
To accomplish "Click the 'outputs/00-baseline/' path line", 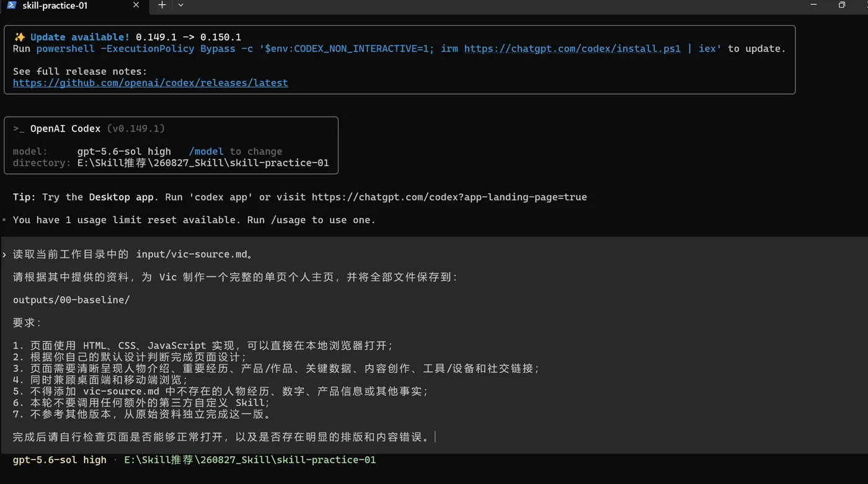I will (71, 300).
